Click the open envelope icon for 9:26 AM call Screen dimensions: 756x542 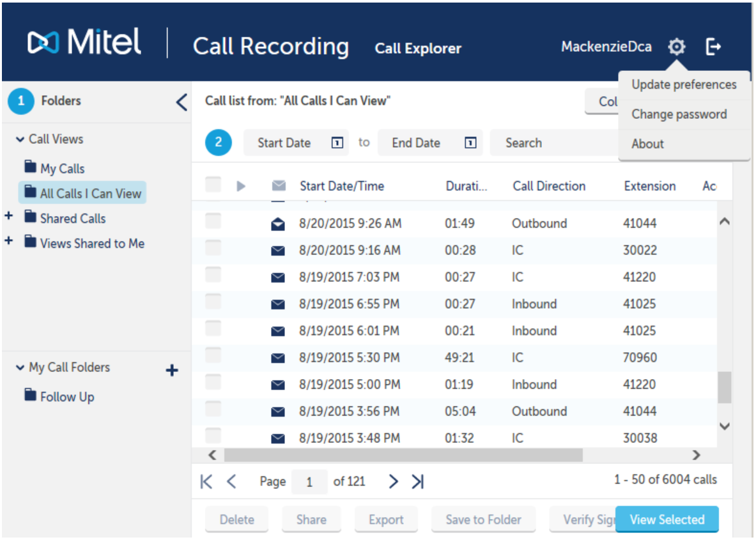(x=278, y=224)
